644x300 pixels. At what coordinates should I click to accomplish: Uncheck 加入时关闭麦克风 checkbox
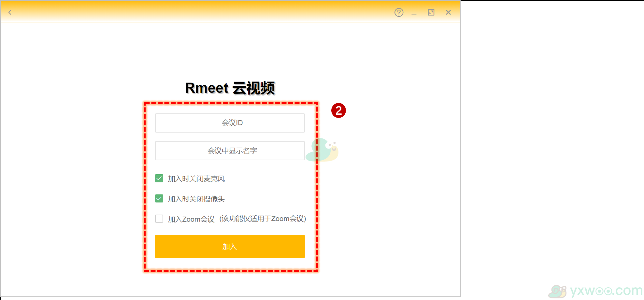pos(159,178)
